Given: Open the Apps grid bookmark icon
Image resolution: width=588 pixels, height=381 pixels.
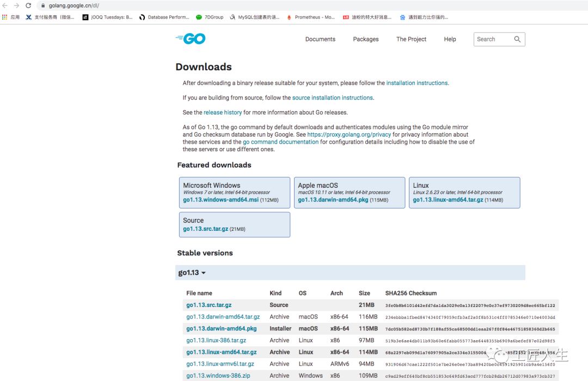Looking at the screenshot, I should point(4,17).
